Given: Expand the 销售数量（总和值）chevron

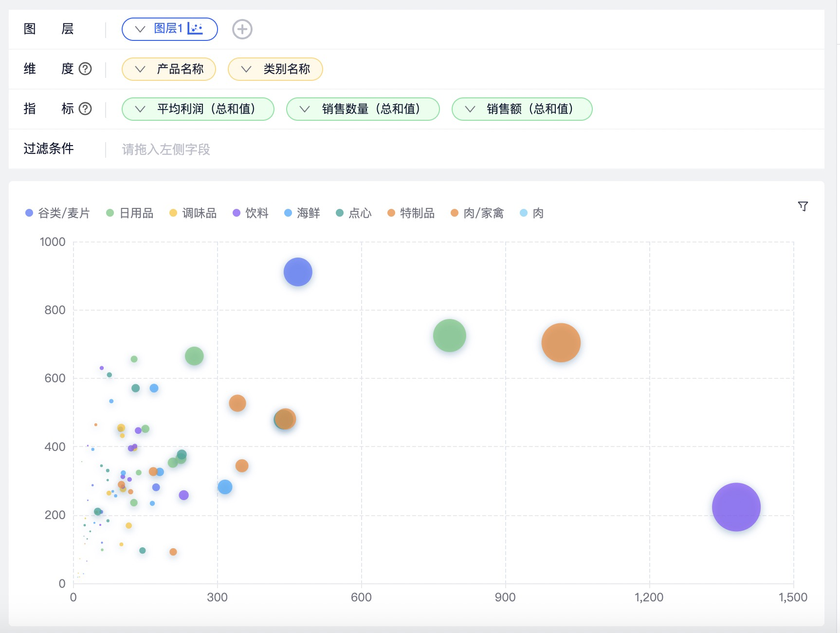Looking at the screenshot, I should click(305, 109).
